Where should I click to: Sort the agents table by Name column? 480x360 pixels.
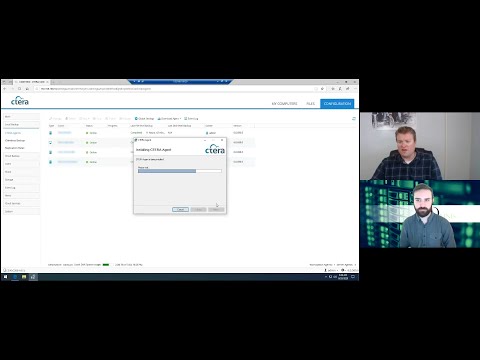61,126
